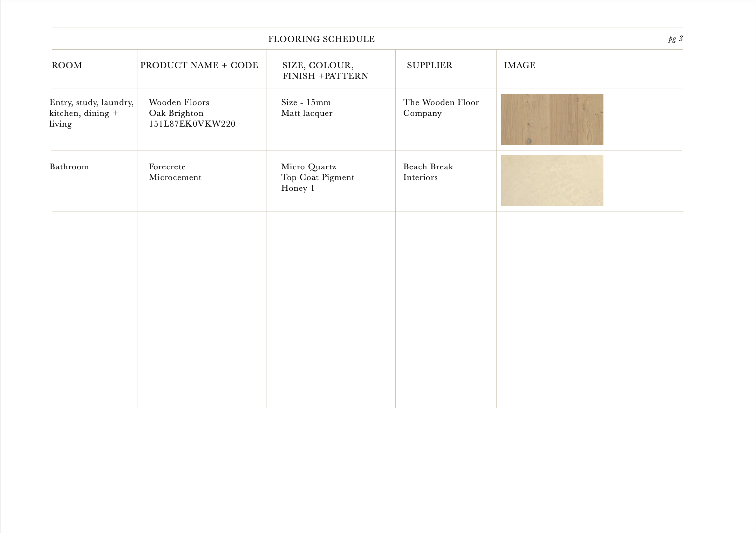This screenshot has height=533, width=756.
Task: Click the page number pg 3
Action: point(675,39)
